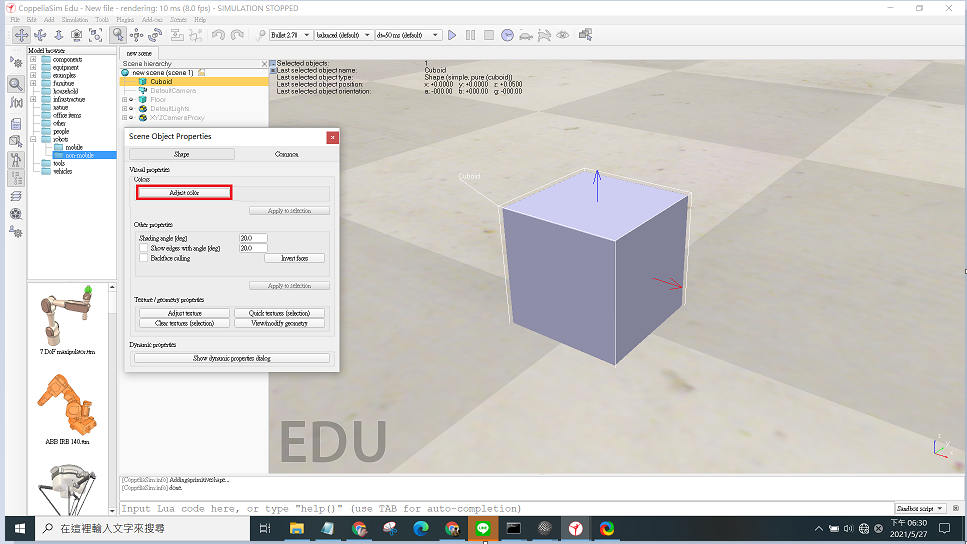
Task: Open simulation settings in left sidebar
Action: (x=16, y=63)
